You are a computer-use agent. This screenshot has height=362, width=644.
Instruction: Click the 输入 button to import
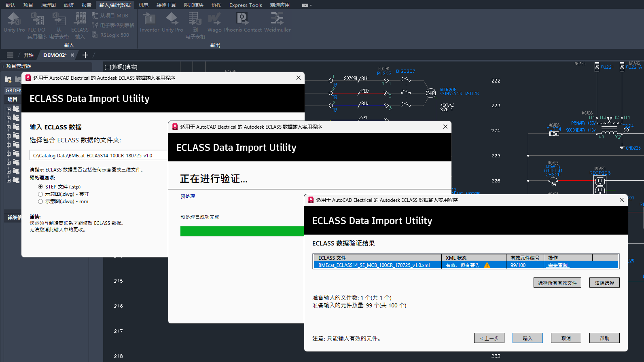527,338
